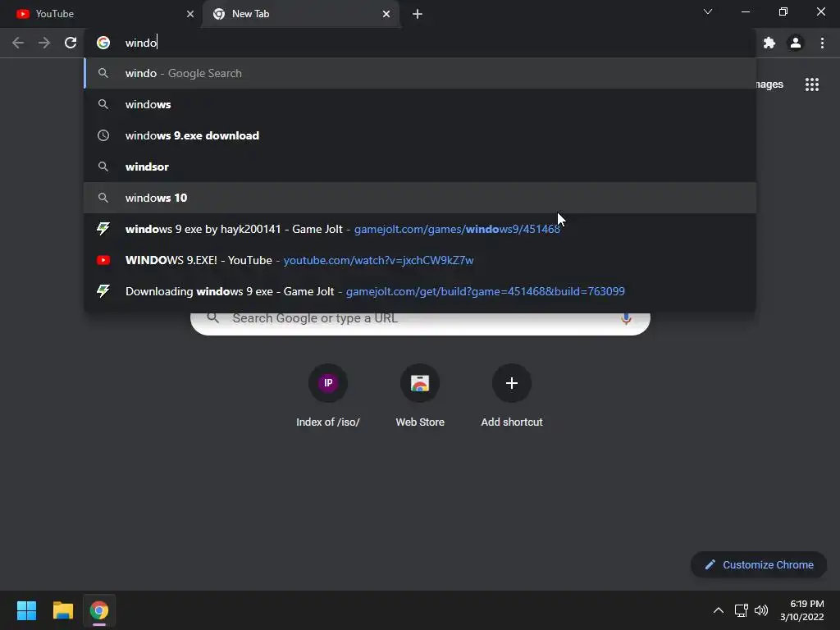840x630 pixels.
Task: Go back using the back arrow
Action: coord(18,43)
